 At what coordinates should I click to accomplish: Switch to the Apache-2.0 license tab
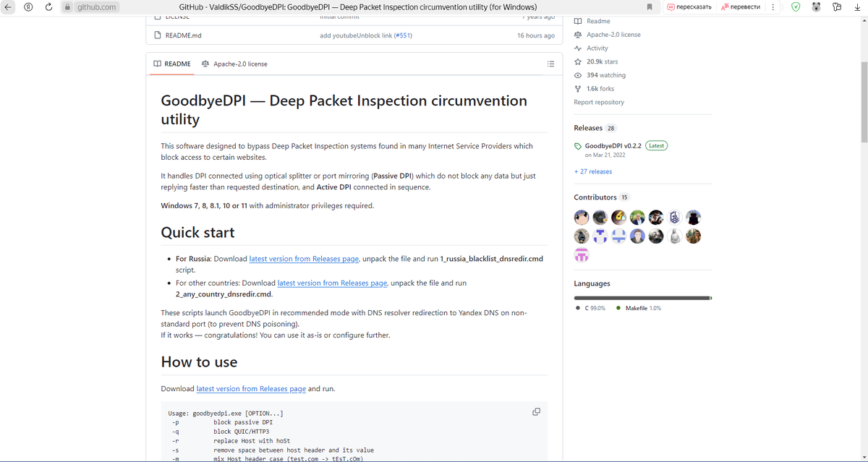[x=234, y=64]
